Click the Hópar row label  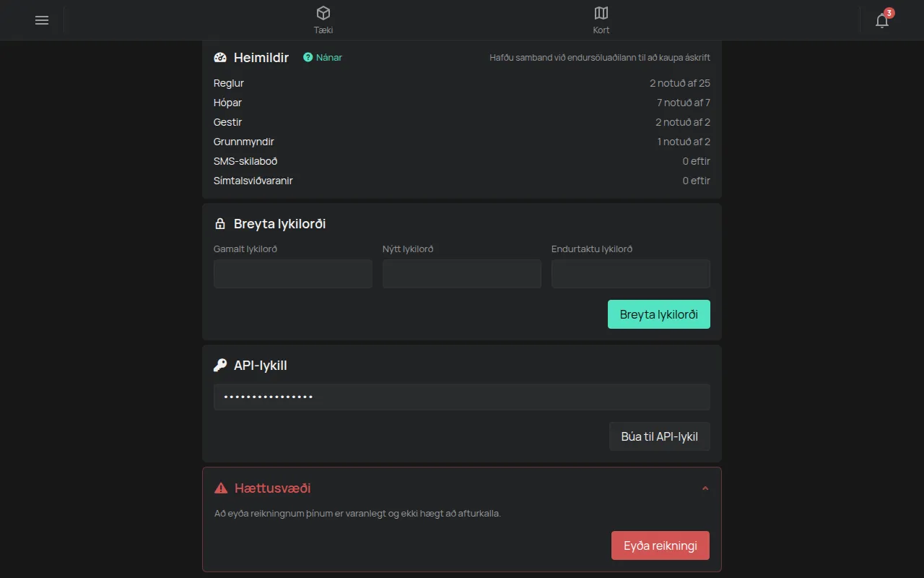[227, 103]
